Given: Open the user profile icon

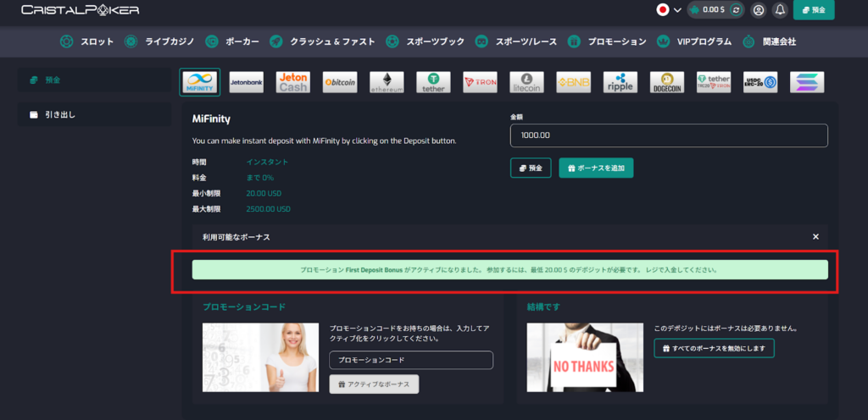Looking at the screenshot, I should tap(759, 10).
